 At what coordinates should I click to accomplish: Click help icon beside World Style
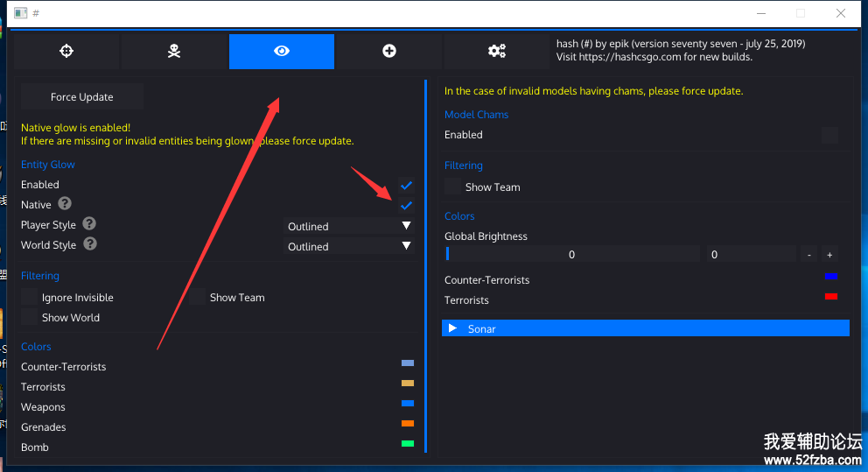pos(89,244)
